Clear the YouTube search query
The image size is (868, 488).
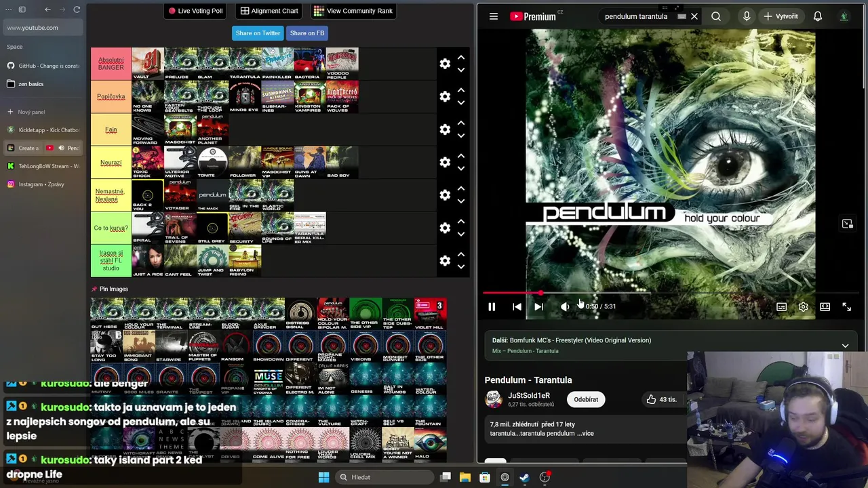pos(694,16)
